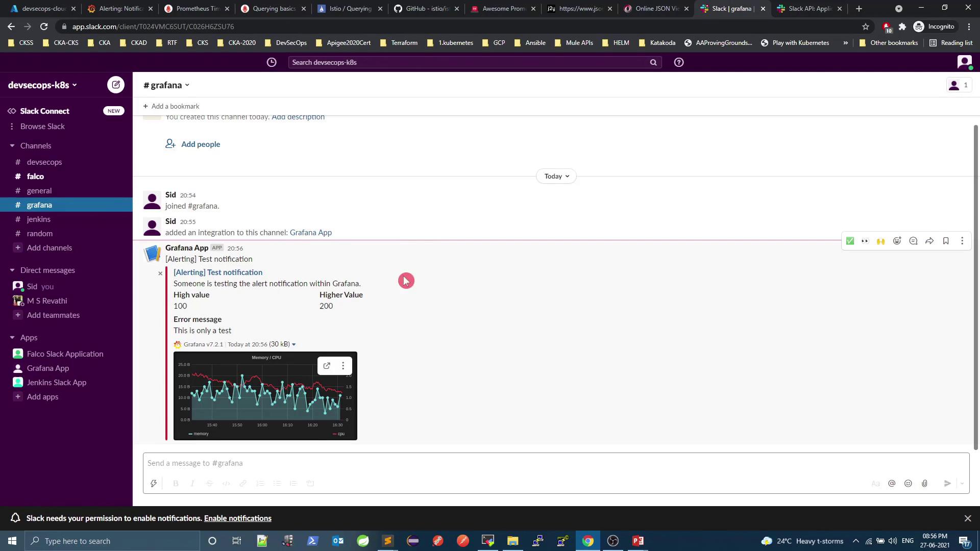Switch to the jenkins channel

(39, 219)
